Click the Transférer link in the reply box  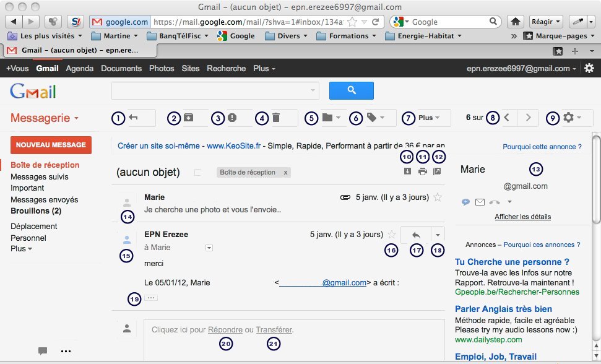[x=274, y=329]
